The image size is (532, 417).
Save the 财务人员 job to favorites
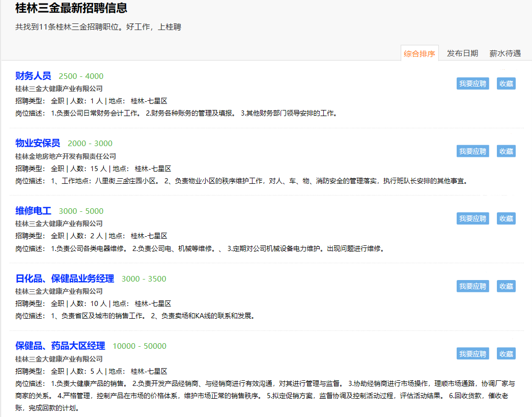pyautogui.click(x=506, y=84)
